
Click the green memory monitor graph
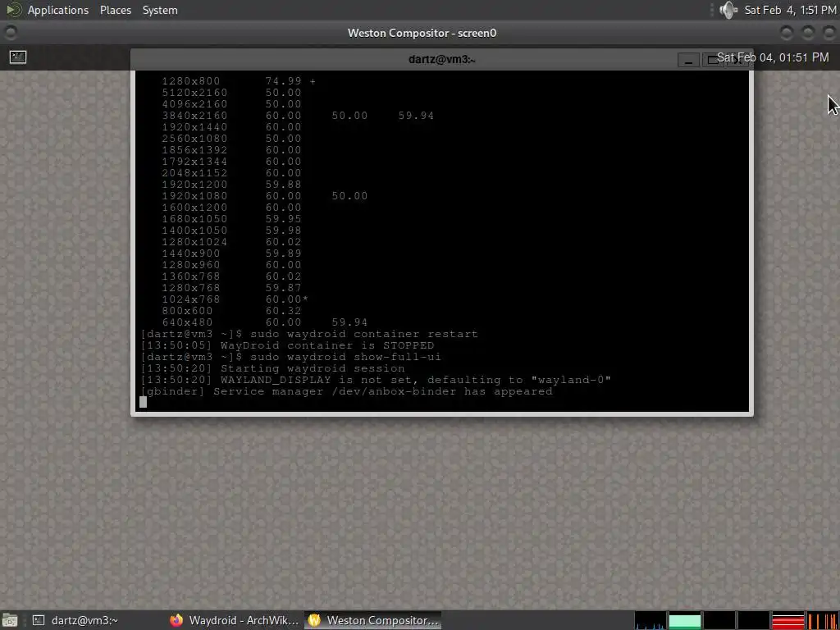coord(685,620)
